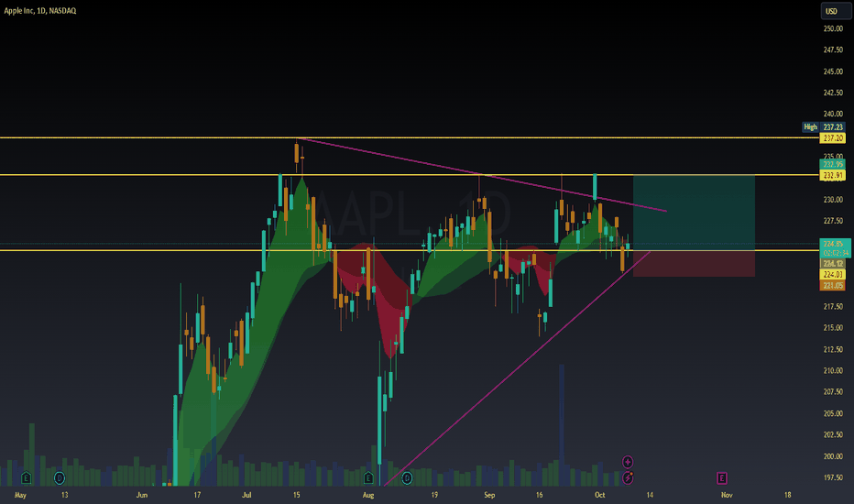The image size is (854, 504).
Task: Open the teal earnings E marker near May
Action: (26, 478)
